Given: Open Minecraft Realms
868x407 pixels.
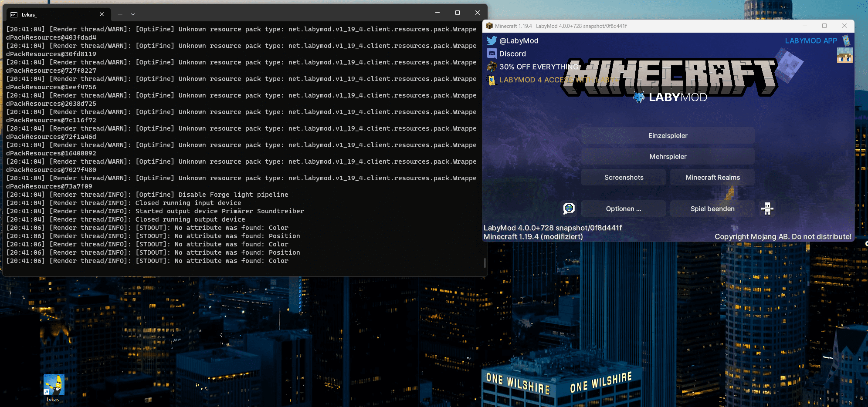Looking at the screenshot, I should tap(713, 177).
